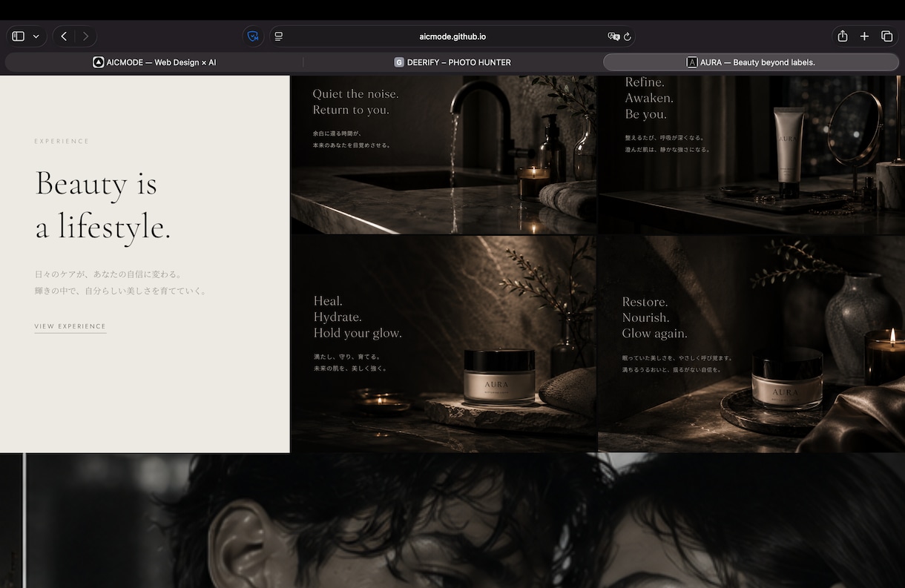Open the sidebar tab group dropdown arrow
The height and width of the screenshot is (588, 905).
36,36
